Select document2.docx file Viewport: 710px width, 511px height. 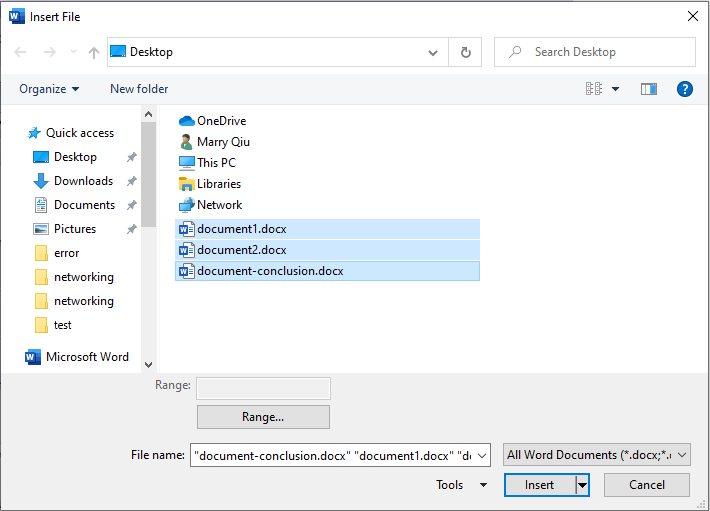click(241, 250)
